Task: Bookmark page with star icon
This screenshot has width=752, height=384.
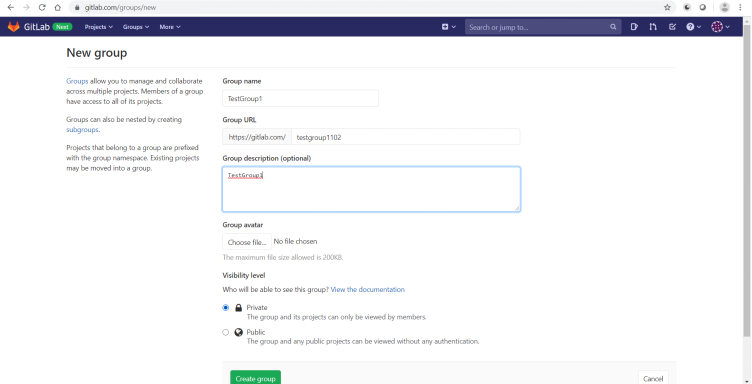Action: [667, 7]
